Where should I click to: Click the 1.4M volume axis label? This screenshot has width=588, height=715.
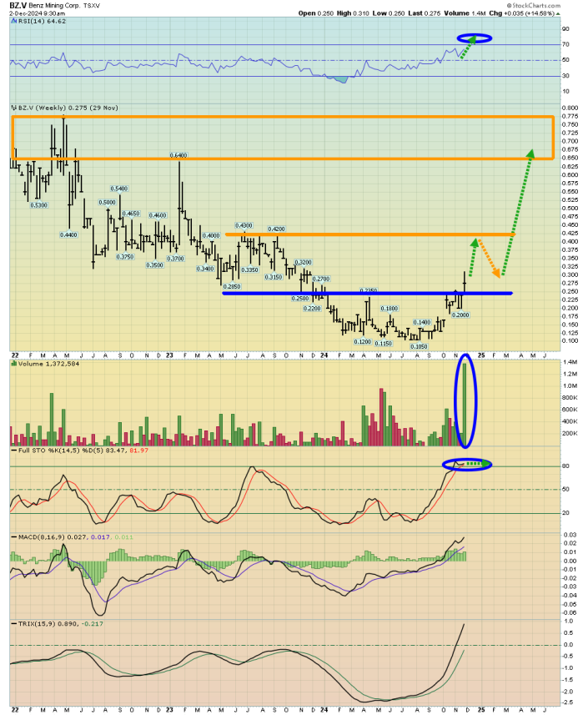[x=570, y=362]
